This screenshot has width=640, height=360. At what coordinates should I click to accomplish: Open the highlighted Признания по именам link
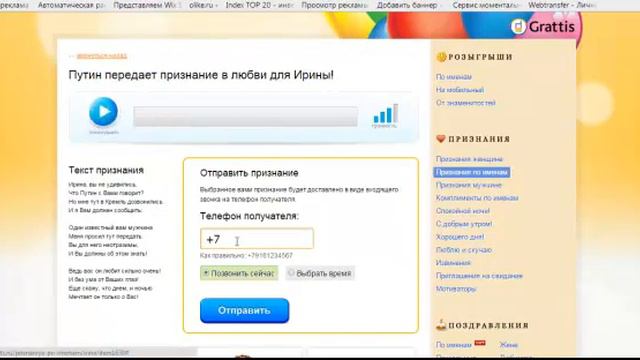[471, 172]
